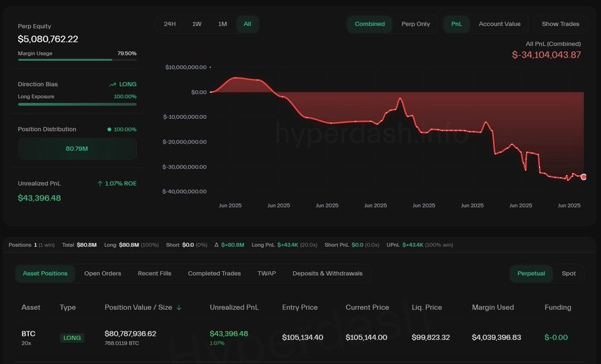The image size is (601, 364).
Task: Click the green dot beside 100.00% distribution
Action: click(110, 130)
